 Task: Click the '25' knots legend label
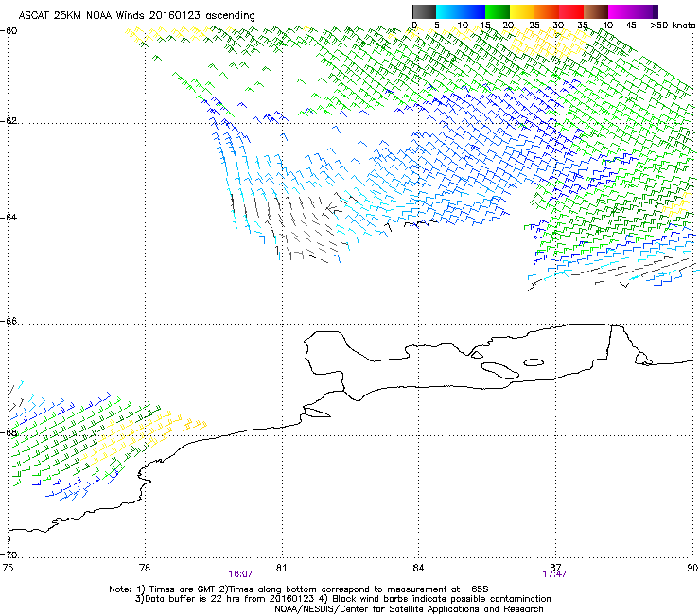pyautogui.click(x=534, y=26)
